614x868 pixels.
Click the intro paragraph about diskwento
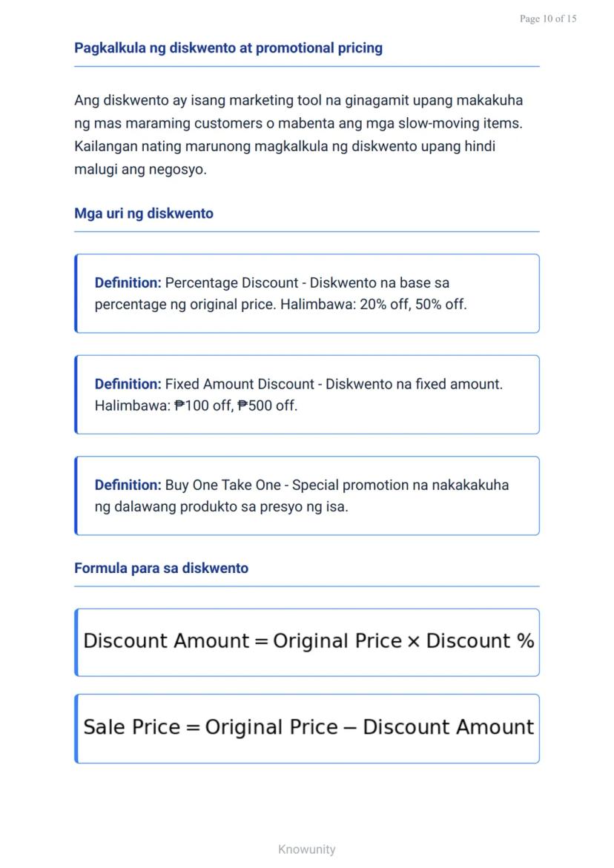[298, 134]
